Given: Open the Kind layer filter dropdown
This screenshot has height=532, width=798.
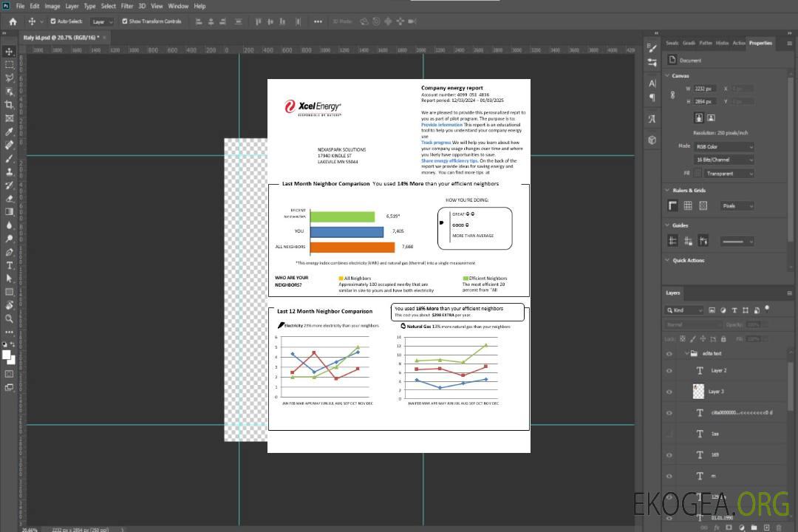Looking at the screenshot, I should click(684, 310).
